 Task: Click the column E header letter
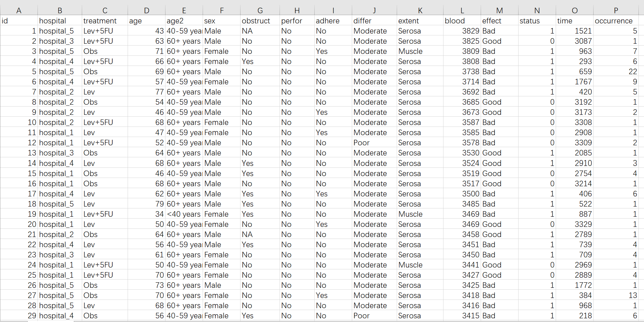pos(184,10)
